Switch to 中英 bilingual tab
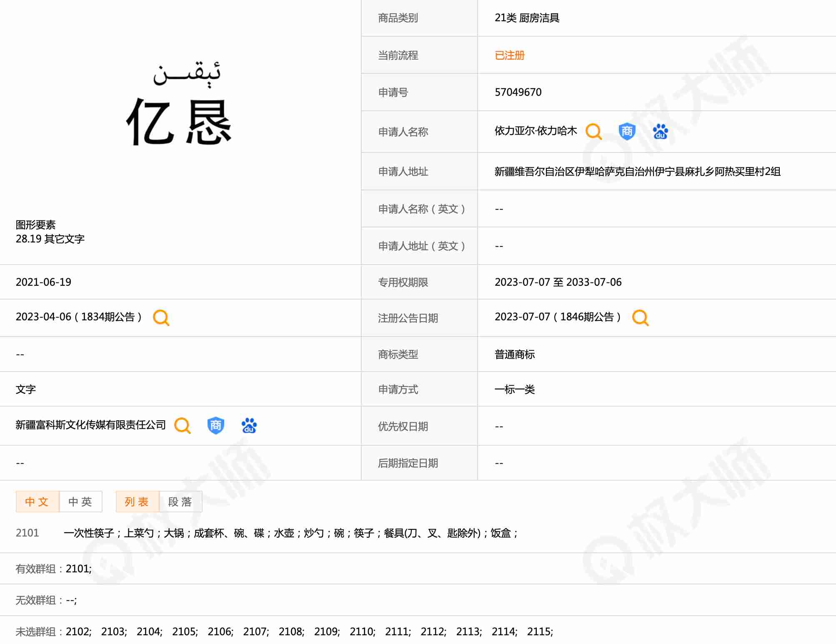 80,502
